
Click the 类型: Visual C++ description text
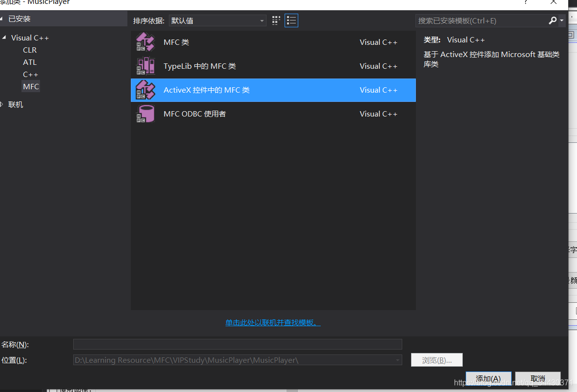click(x=454, y=39)
